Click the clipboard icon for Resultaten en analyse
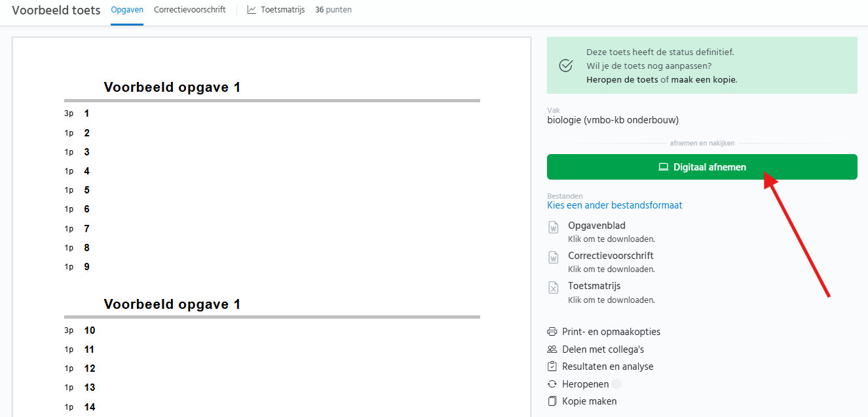 (x=552, y=367)
